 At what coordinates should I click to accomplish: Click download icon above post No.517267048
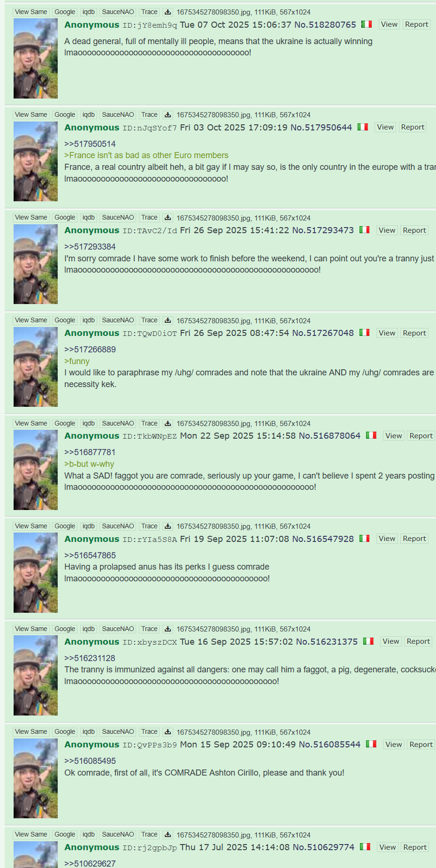point(168,320)
